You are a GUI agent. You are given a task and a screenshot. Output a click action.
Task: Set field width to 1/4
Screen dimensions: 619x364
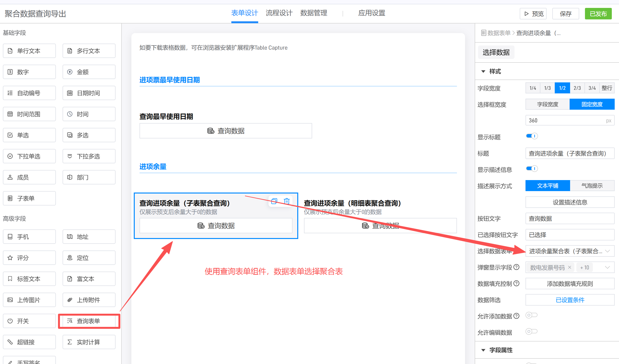pyautogui.click(x=533, y=88)
